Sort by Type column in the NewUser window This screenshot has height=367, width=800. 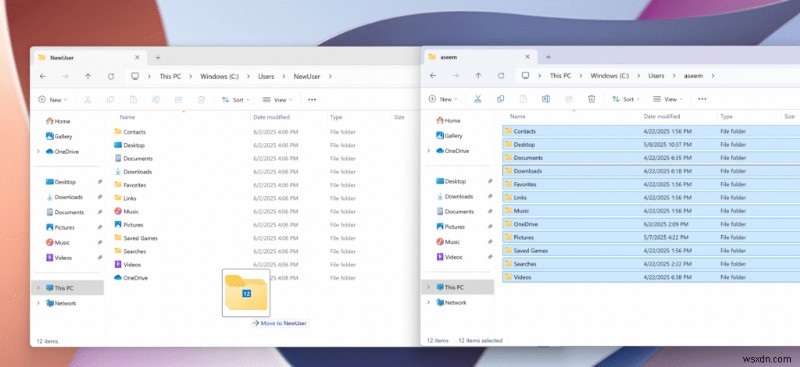(x=336, y=117)
